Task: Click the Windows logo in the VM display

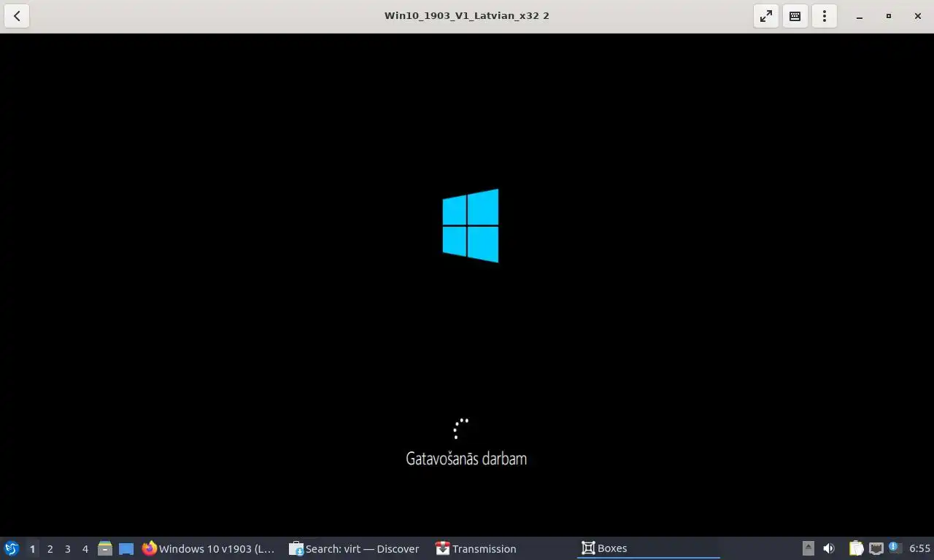Action: 471,225
